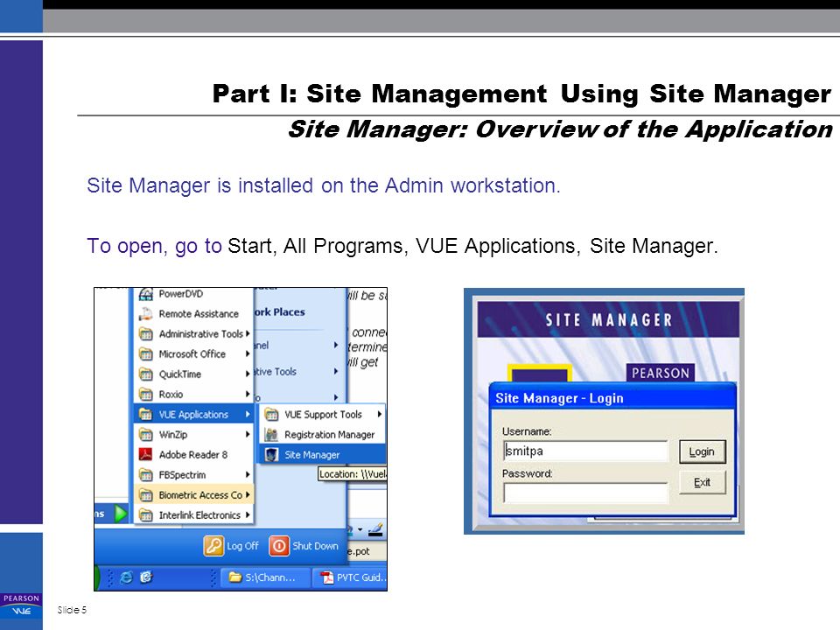Expand the VUE Applications submenu arrow
This screenshot has width=840, height=630.
(x=248, y=414)
